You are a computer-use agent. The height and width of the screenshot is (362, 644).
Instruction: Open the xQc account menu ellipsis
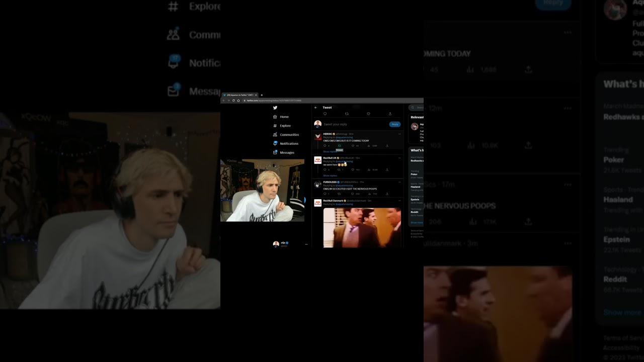[306, 244]
